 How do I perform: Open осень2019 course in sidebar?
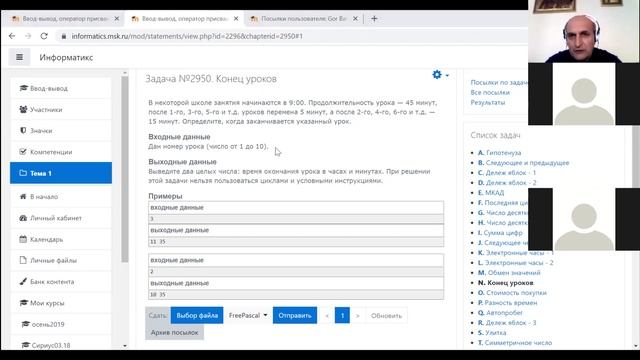[61, 324]
